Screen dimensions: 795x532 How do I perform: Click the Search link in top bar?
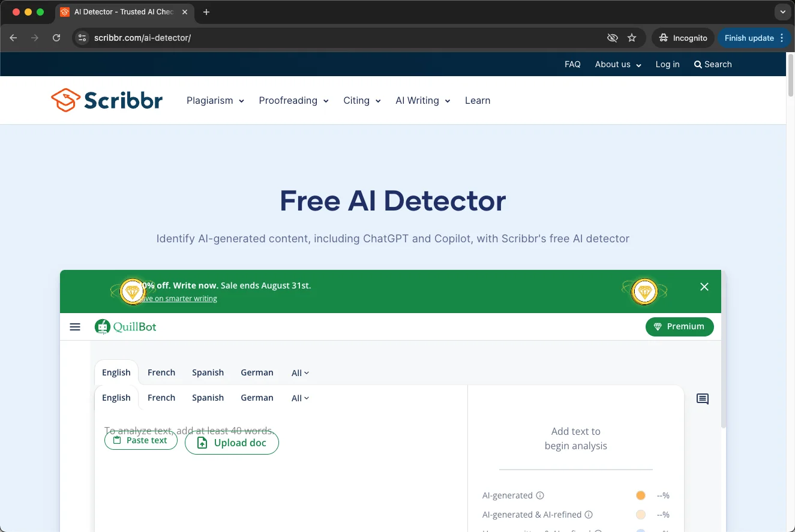tap(713, 64)
